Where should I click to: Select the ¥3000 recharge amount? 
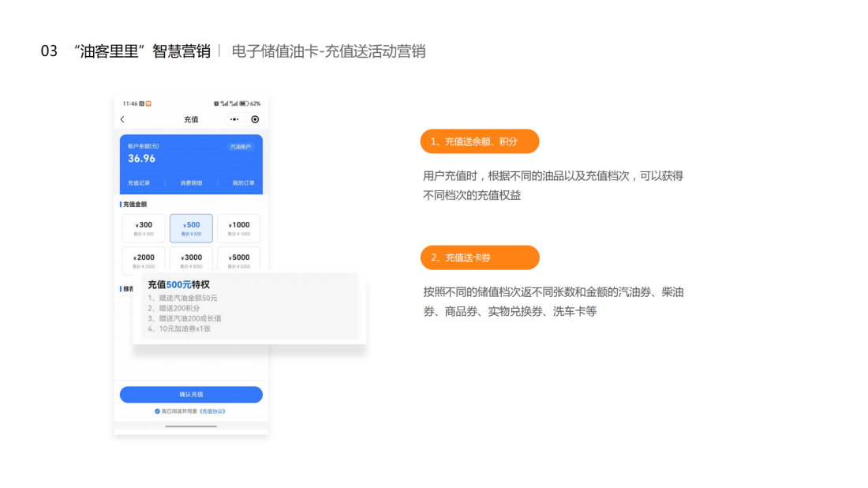pyautogui.click(x=191, y=260)
